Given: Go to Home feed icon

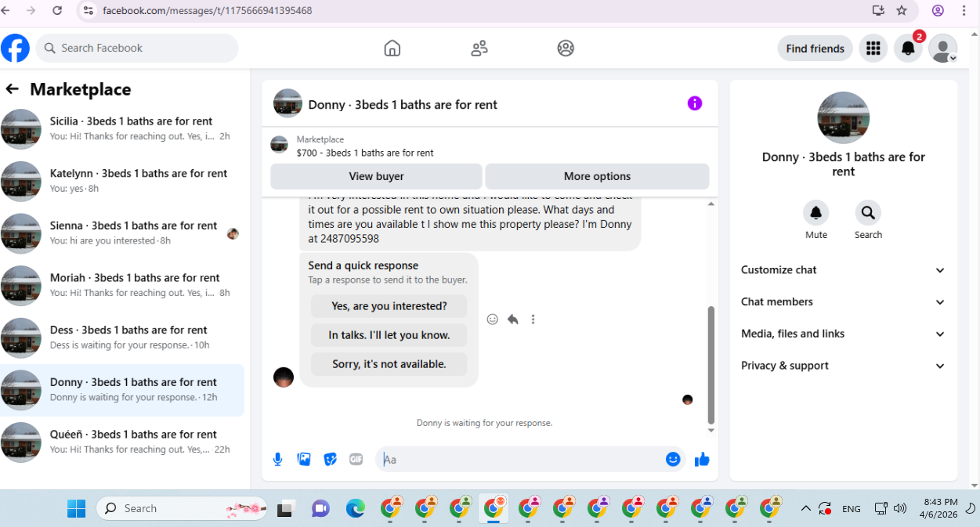Looking at the screenshot, I should 392,49.
